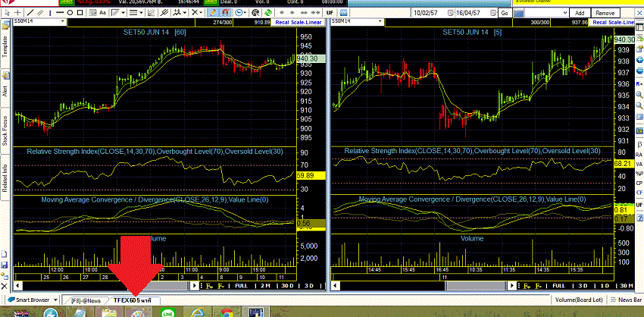Open the Alert side tab

click(x=5, y=89)
